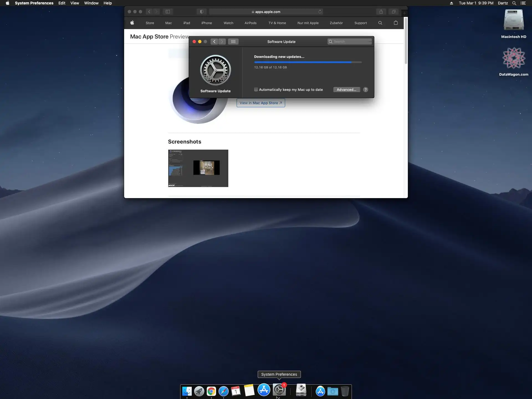Open Finder from the dock
532x399 pixels.
click(x=187, y=391)
